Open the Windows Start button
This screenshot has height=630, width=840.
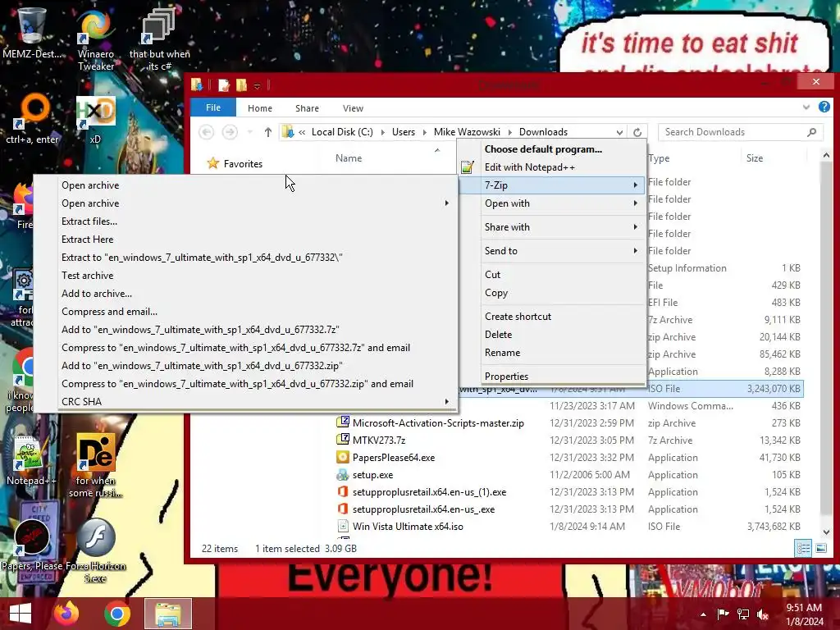[x=21, y=614]
